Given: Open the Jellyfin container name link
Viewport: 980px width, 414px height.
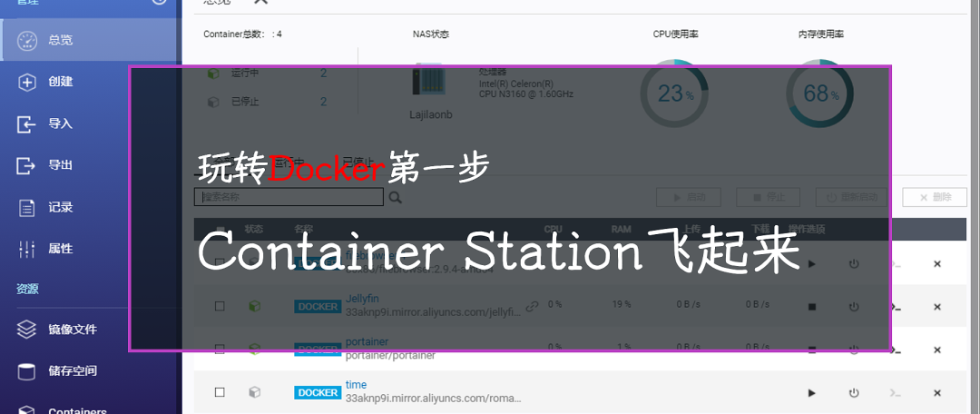Looking at the screenshot, I should click(362, 299).
